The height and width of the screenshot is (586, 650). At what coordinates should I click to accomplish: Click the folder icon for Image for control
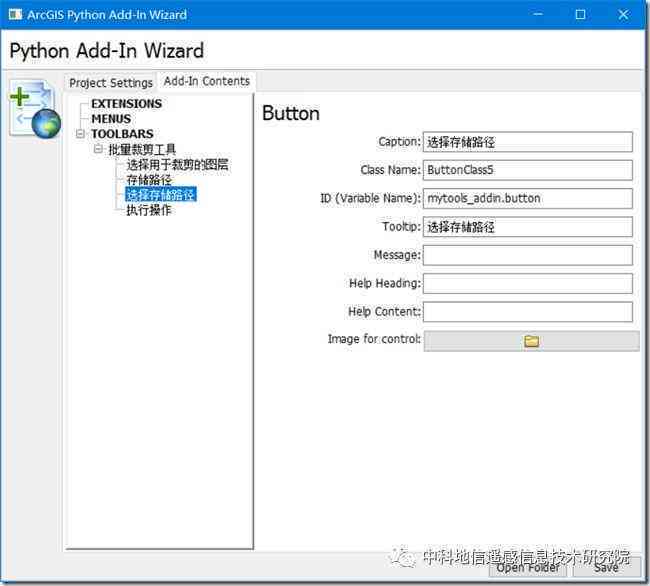pos(531,341)
